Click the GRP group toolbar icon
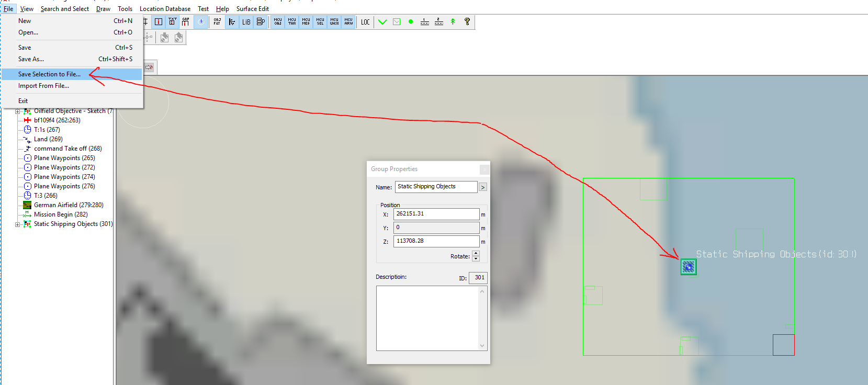Screen dimensions: 868x385 (x=186, y=22)
